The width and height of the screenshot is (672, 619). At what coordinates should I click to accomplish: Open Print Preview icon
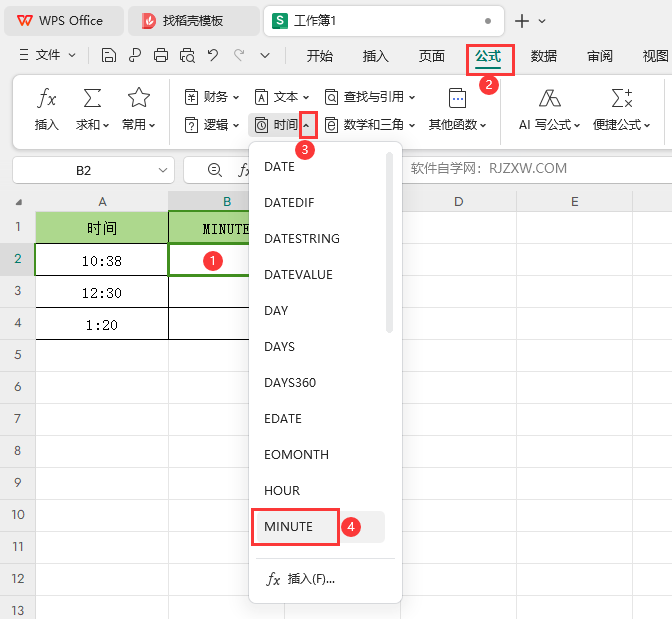click(x=187, y=55)
